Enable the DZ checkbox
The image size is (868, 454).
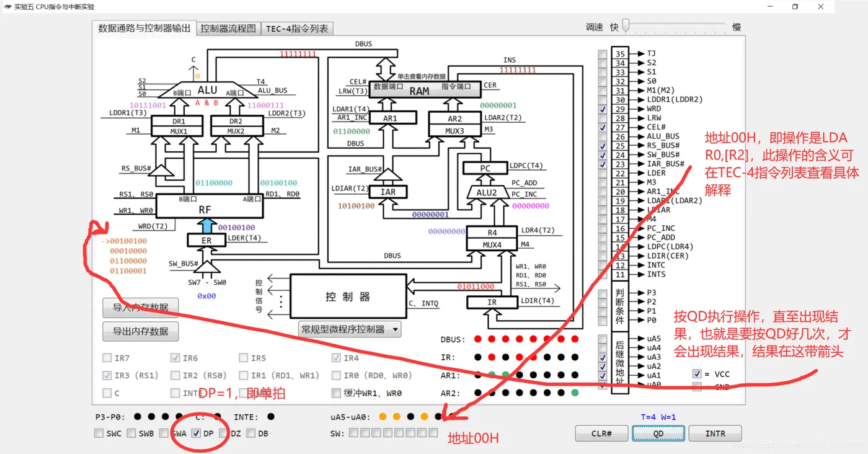[x=223, y=434]
